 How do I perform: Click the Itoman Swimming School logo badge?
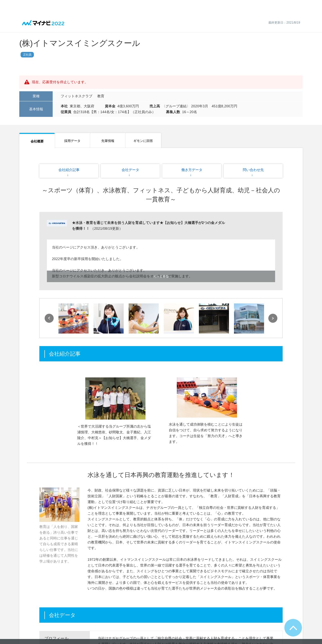coord(57,223)
